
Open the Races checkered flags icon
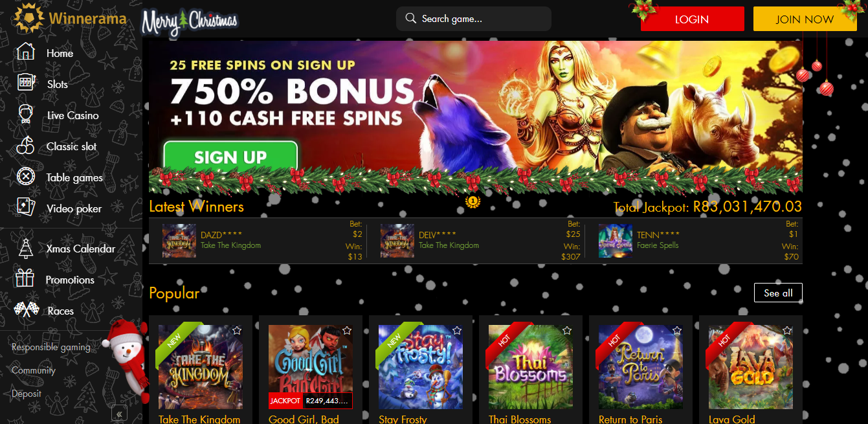pos(26,311)
